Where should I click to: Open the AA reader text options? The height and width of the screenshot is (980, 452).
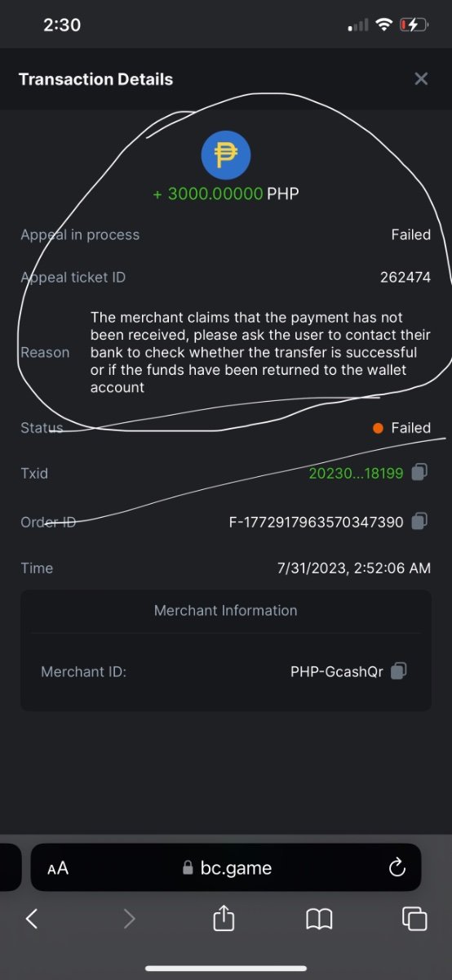(x=58, y=868)
